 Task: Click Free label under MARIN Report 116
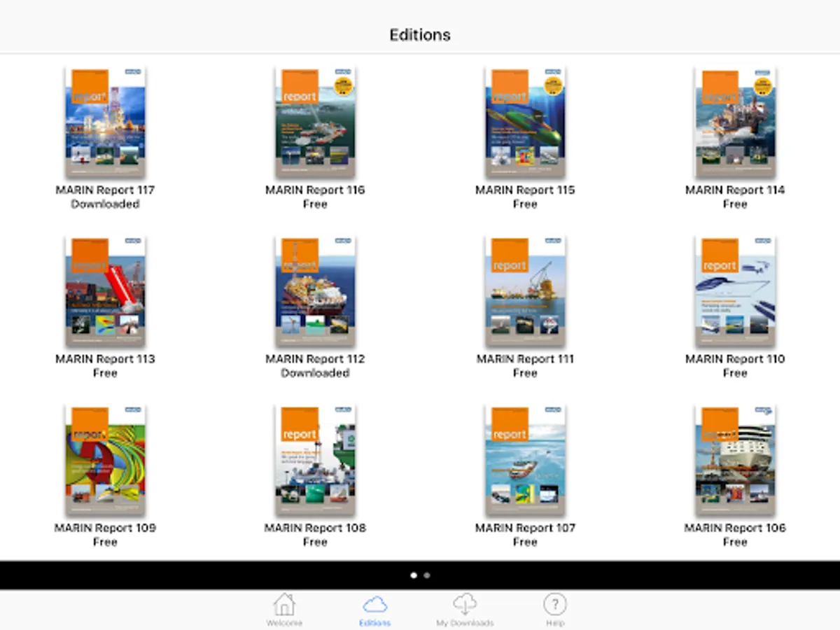coord(315,204)
